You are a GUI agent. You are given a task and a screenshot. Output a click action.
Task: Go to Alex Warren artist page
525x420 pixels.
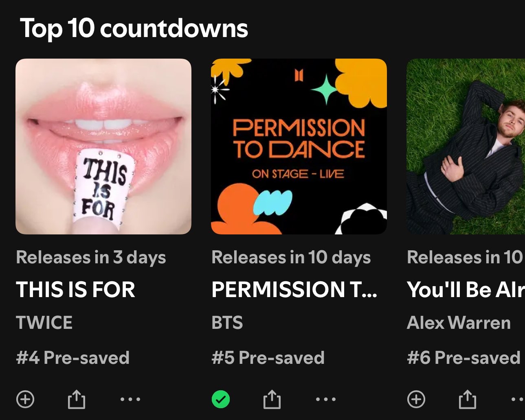click(x=459, y=323)
